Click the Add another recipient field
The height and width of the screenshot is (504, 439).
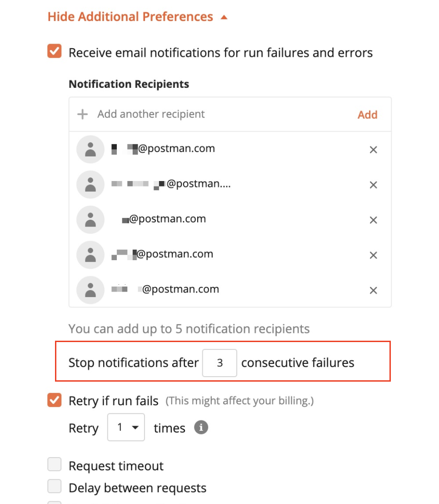point(150,114)
